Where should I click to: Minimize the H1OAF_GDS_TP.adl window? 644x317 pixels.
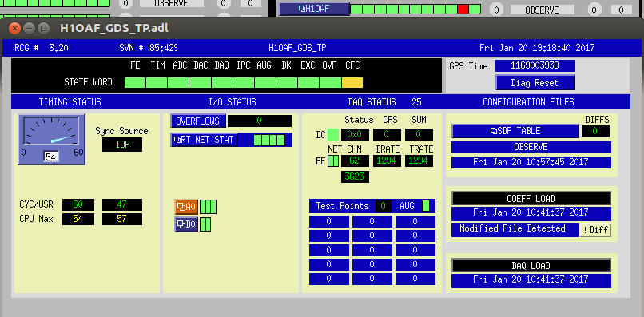coord(29,28)
